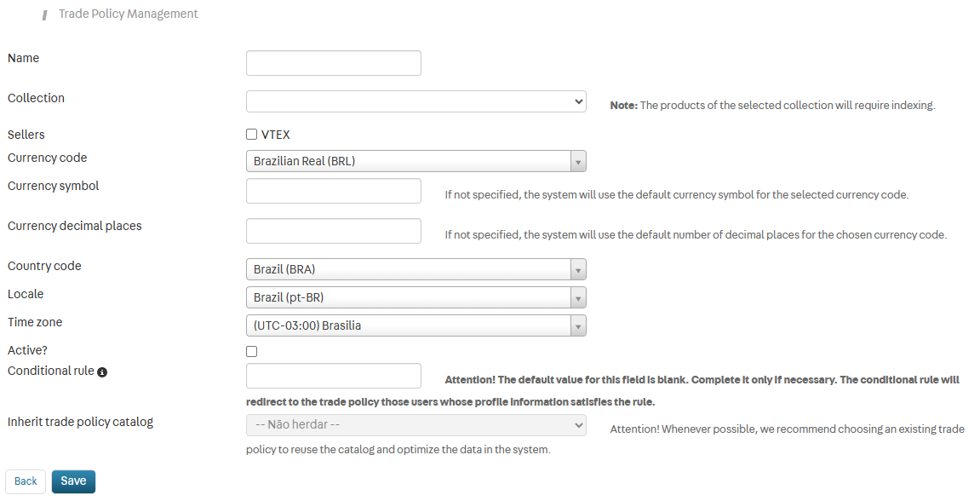
Task: Click the Save button
Action: tap(74, 481)
